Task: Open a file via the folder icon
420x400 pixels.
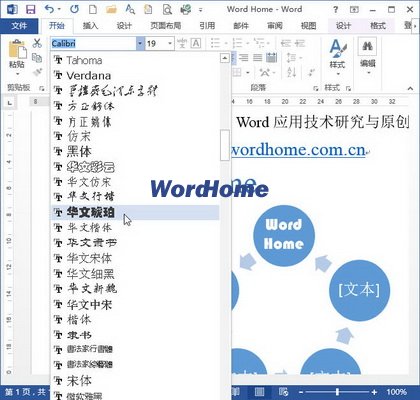Action: click(111, 9)
